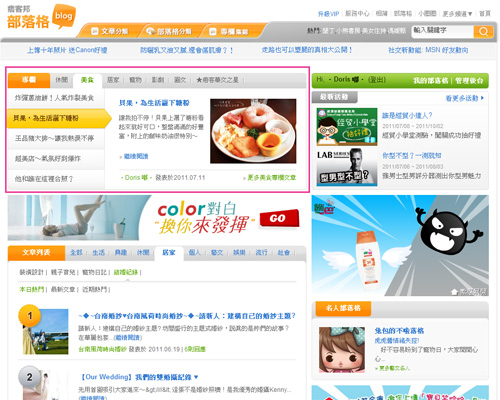Sort the list by 本日熱門
This screenshot has height=400, width=500.
pos(31,289)
